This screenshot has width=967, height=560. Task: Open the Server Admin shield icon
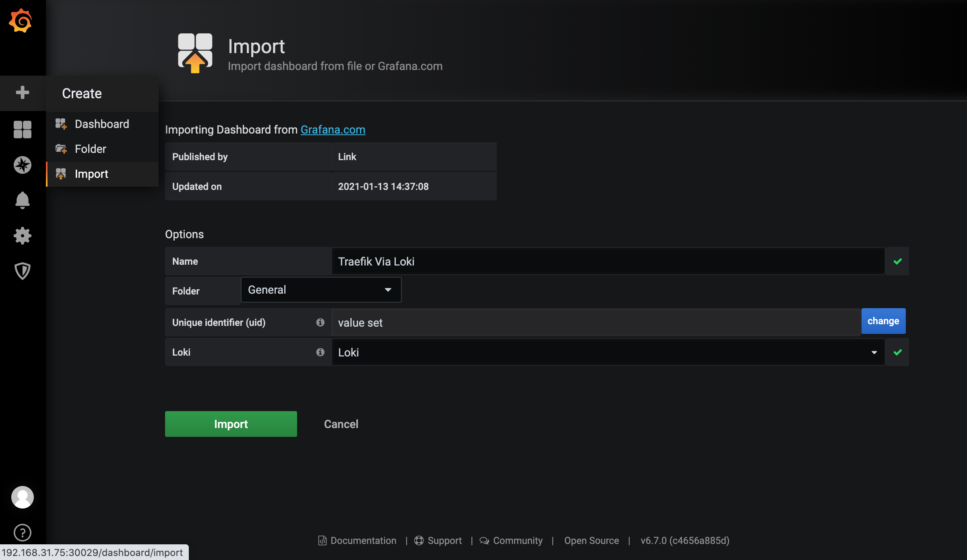[23, 271]
